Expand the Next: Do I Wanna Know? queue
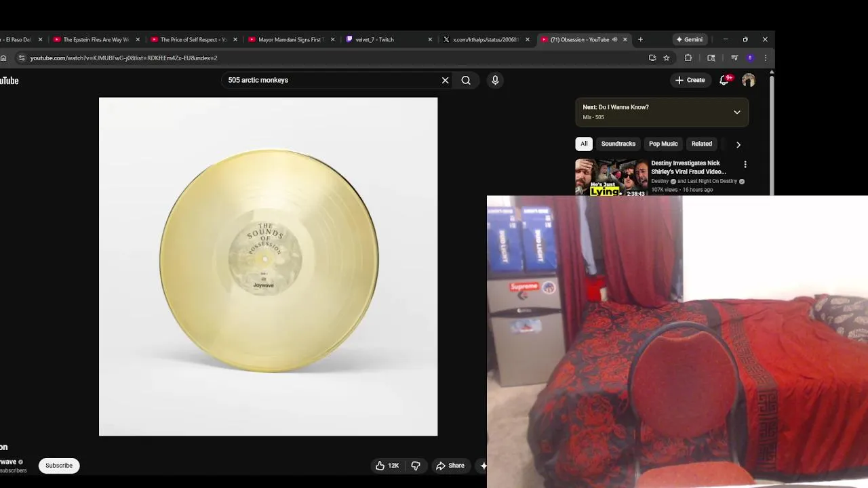Viewport: 868px width, 488px height. (x=737, y=113)
